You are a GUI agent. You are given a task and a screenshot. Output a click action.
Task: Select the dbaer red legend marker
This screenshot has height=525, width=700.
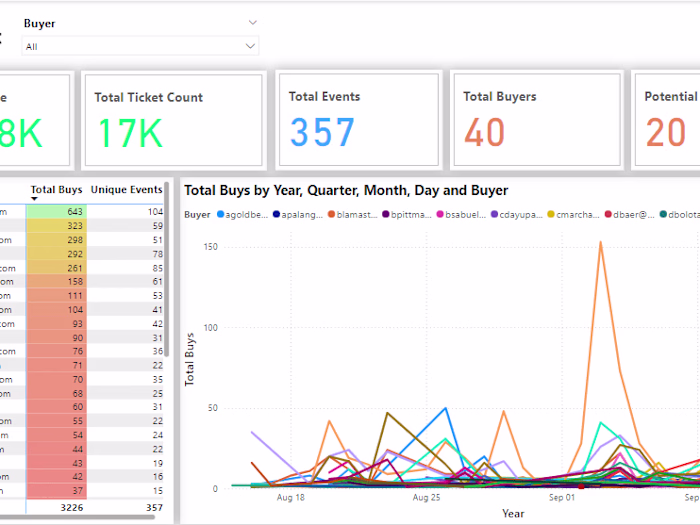click(608, 214)
